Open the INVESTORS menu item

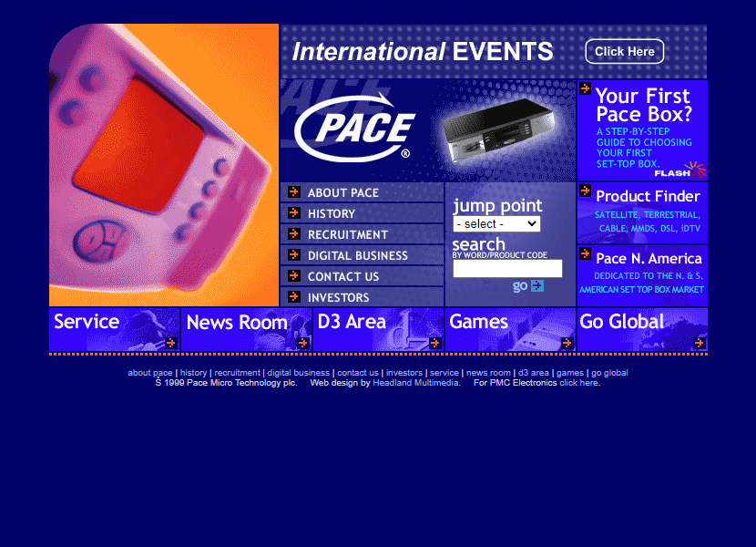(x=363, y=297)
